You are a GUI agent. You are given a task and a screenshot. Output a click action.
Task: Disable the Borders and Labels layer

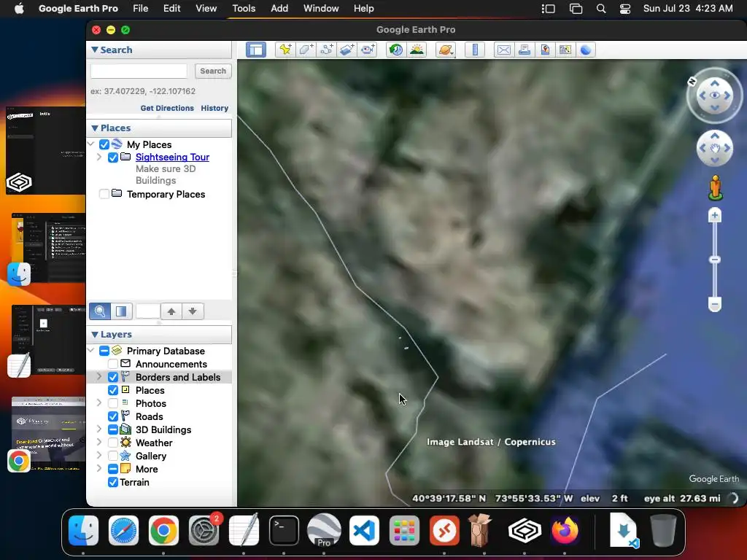(x=113, y=377)
